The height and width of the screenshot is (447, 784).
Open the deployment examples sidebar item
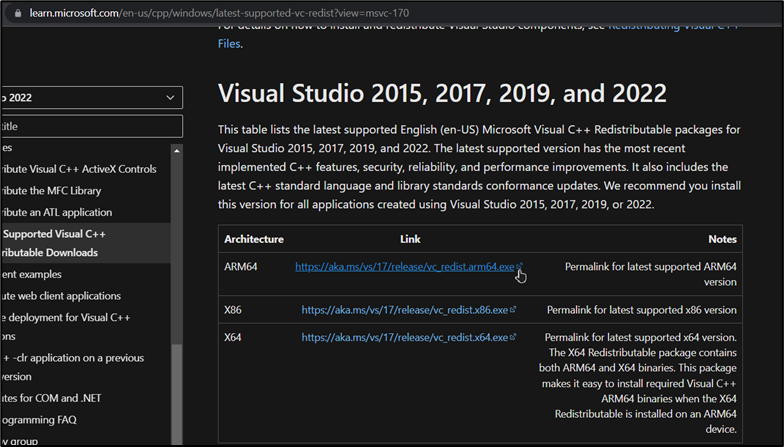31,274
